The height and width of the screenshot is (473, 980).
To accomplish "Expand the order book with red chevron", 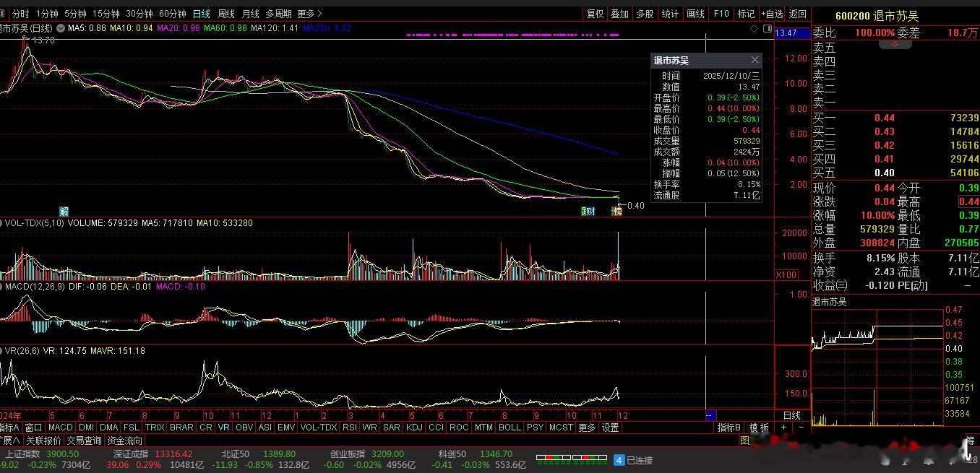I will 895,44.
